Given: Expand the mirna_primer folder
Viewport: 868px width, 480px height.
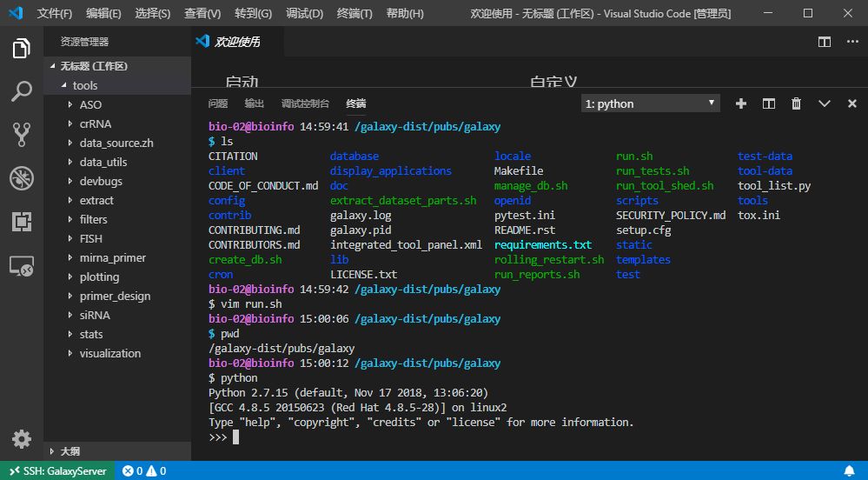Looking at the screenshot, I should 117,257.
